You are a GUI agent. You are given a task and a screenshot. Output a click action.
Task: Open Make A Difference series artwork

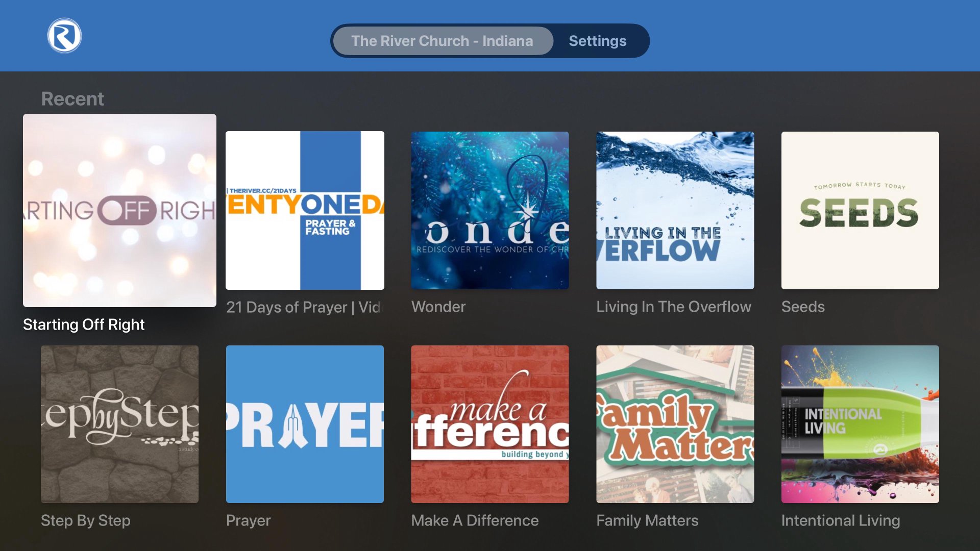pyautogui.click(x=490, y=424)
